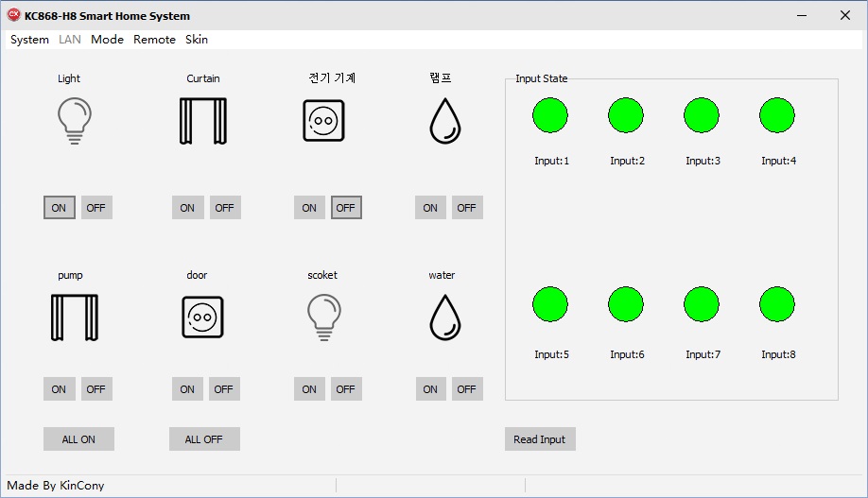Turn ON the Light
Image resolution: width=868 pixels, height=498 pixels.
pos(59,208)
